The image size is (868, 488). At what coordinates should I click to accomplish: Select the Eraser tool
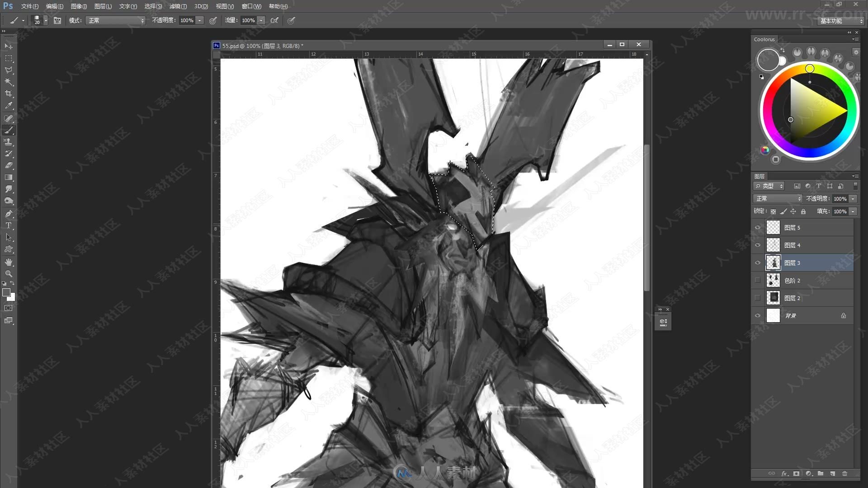pyautogui.click(x=9, y=165)
